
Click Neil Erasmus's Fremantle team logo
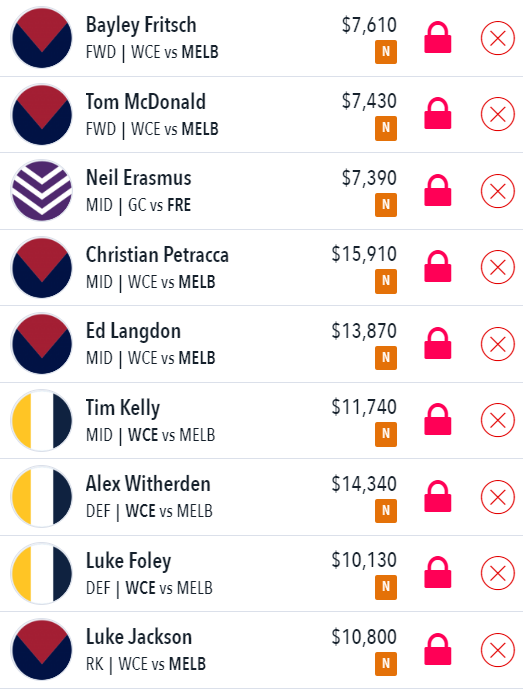(42, 191)
